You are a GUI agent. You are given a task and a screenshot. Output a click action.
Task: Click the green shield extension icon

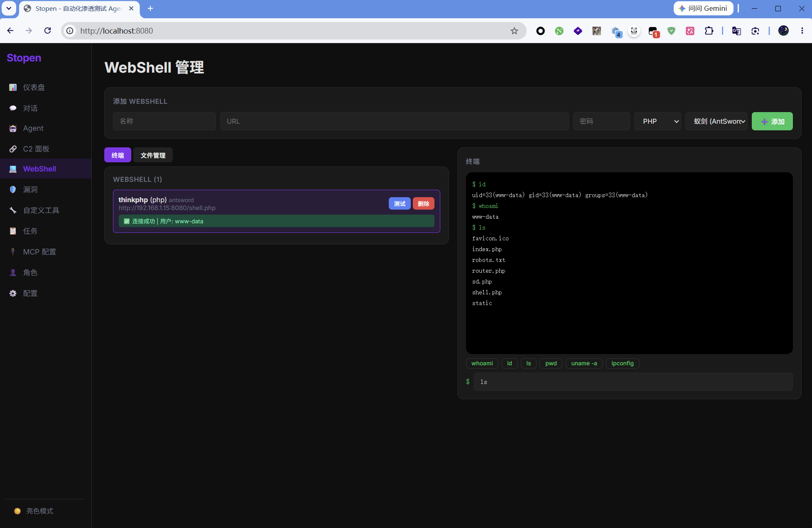coord(671,31)
